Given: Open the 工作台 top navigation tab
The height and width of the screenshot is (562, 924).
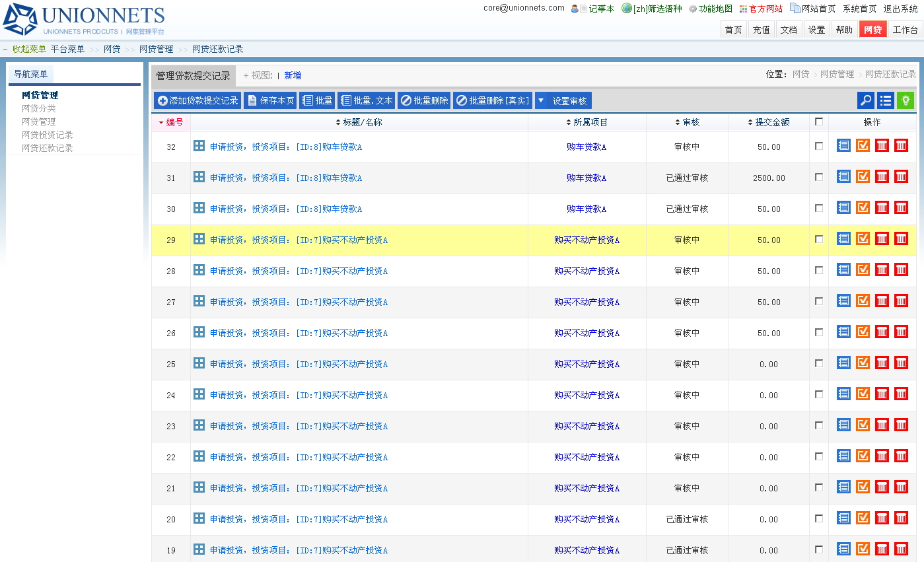Looking at the screenshot, I should [905, 30].
